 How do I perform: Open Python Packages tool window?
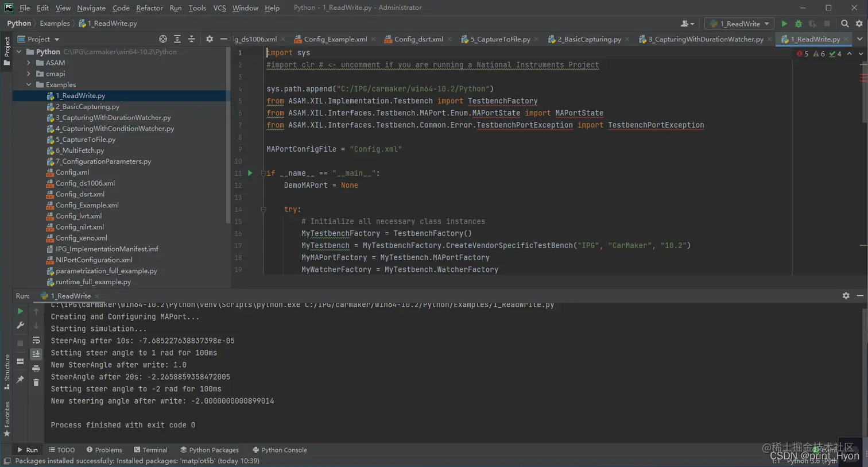[x=210, y=450]
